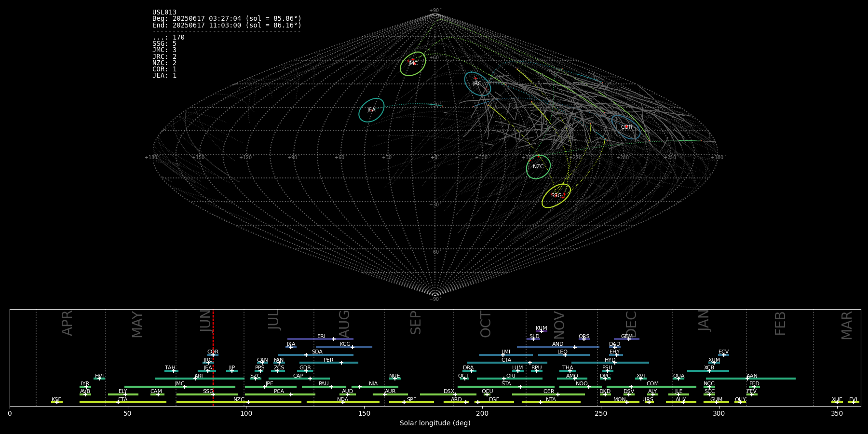This screenshot has height=434, width=868.
Task: Select the PER shower bar in the timeline
Action: click(329, 363)
